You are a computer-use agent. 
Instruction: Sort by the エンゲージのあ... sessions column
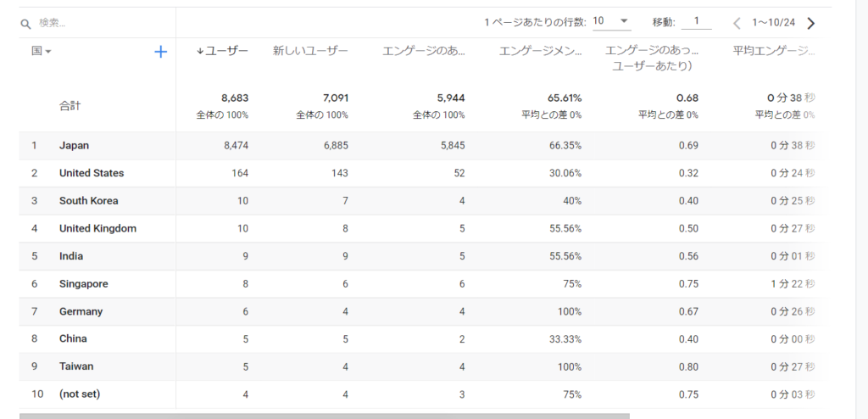pyautogui.click(x=424, y=51)
